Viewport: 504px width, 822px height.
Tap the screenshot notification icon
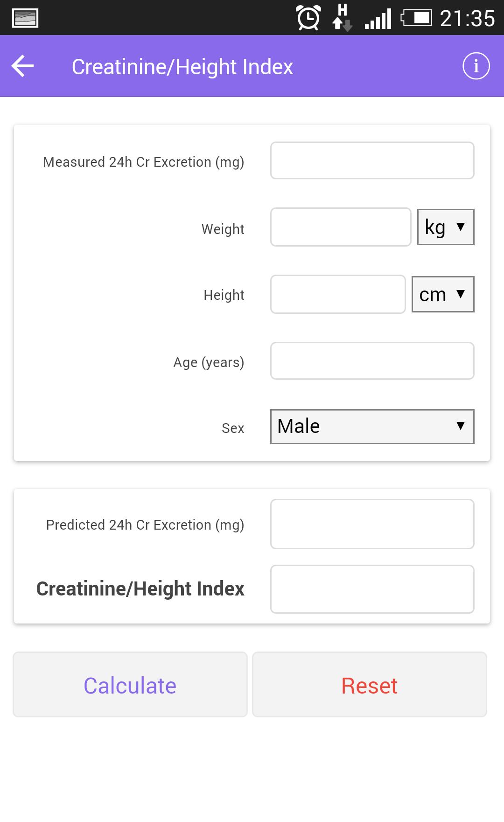(25, 18)
